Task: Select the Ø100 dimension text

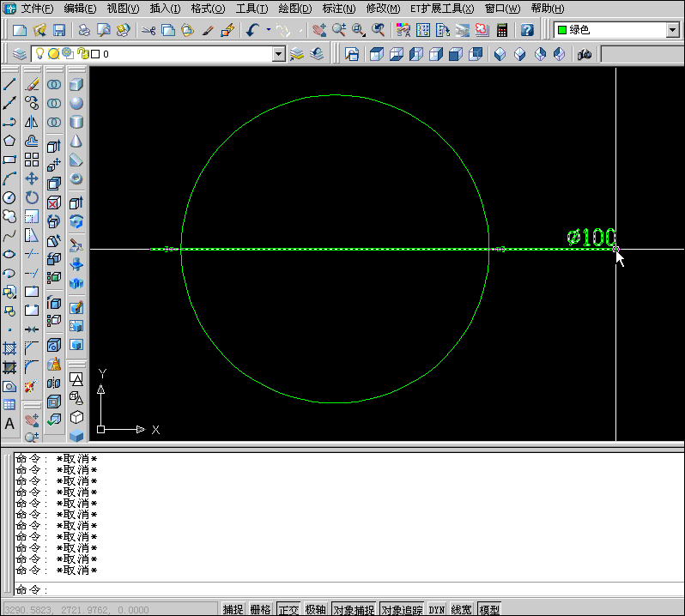Action: 591,238
